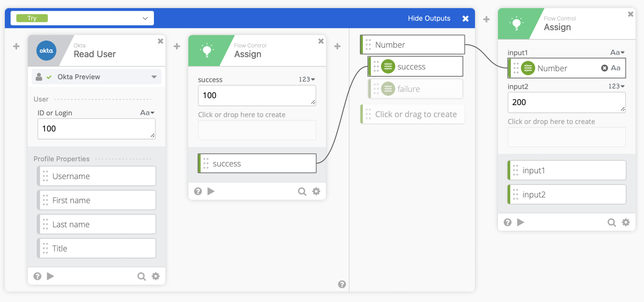
Task: Open settings gear on Read User card
Action: point(156,276)
